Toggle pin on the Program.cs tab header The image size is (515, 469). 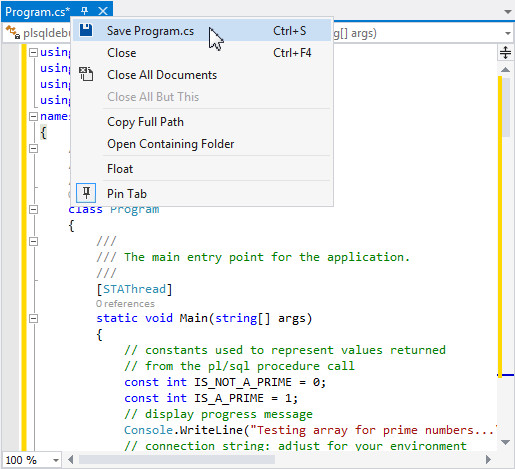point(84,11)
